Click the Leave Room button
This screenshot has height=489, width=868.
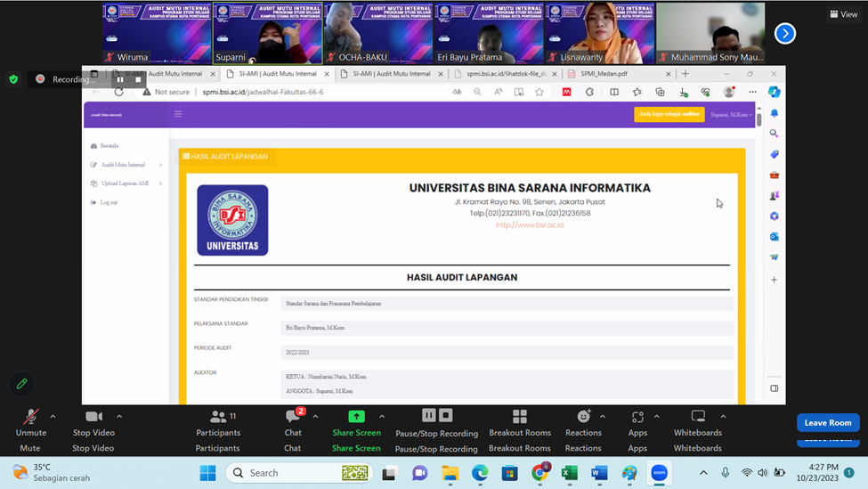click(x=828, y=422)
